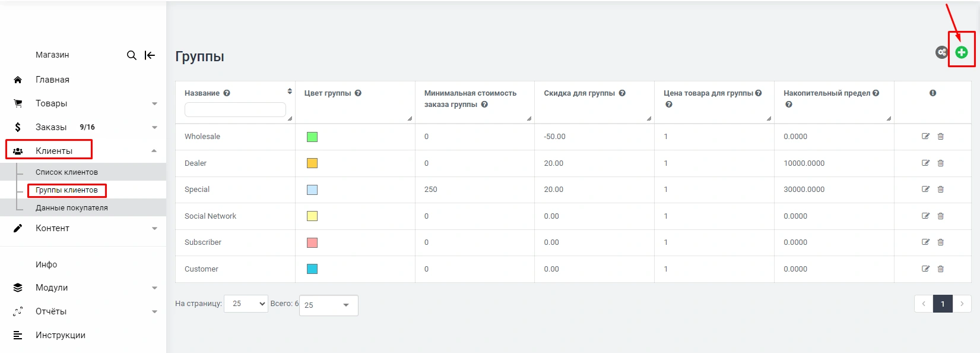Image resolution: width=980 pixels, height=353 pixels.
Task: Delete the Customer group with the trash icon
Action: click(x=941, y=269)
